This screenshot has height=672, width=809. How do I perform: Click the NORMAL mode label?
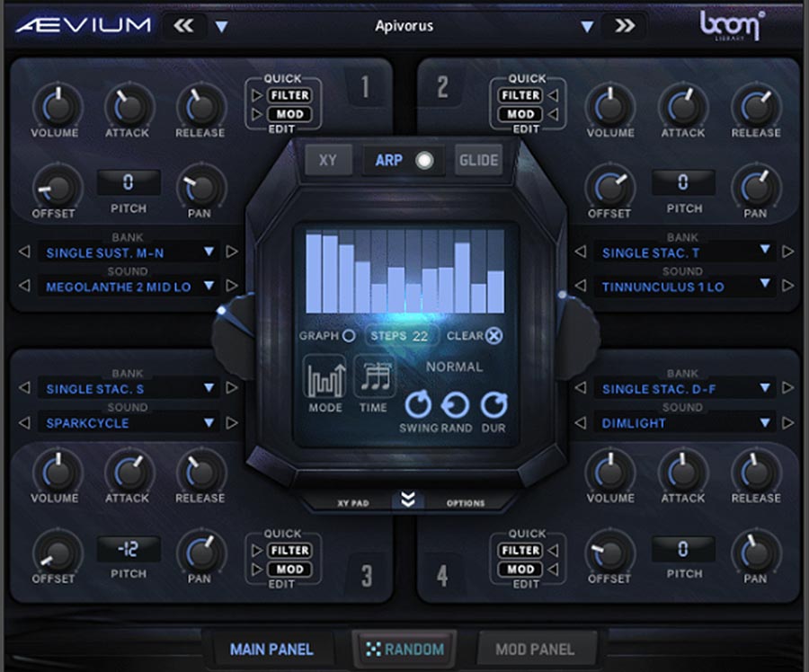coord(454,367)
